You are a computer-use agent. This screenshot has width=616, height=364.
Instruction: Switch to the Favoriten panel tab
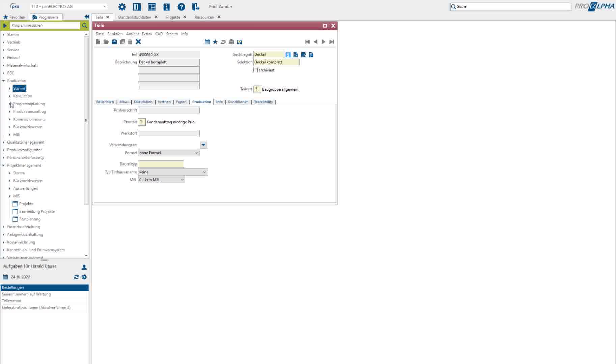coord(15,17)
